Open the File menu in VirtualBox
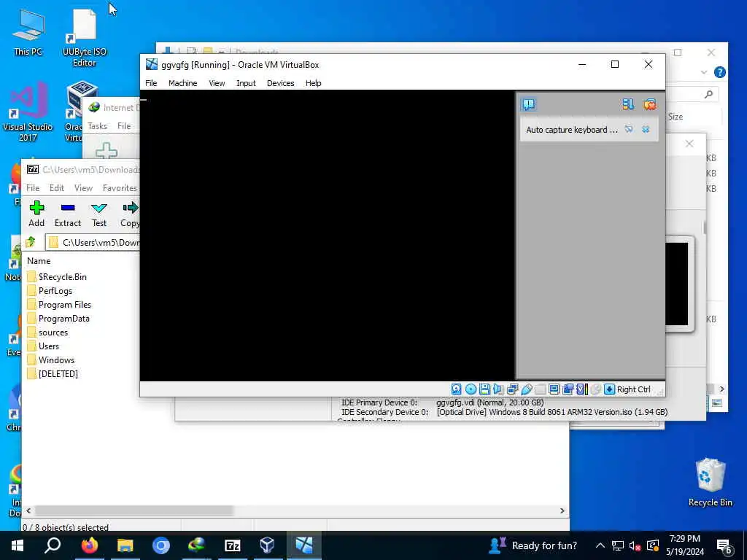This screenshot has width=747, height=560. click(151, 83)
